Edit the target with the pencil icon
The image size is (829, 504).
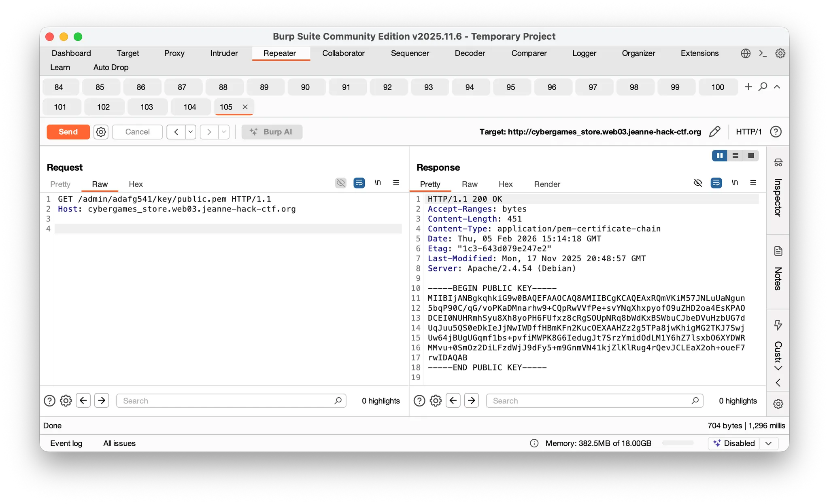point(715,131)
